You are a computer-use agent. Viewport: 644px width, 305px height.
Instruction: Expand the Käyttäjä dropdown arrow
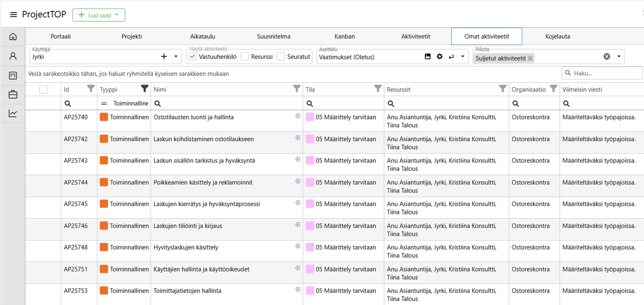[x=176, y=57]
